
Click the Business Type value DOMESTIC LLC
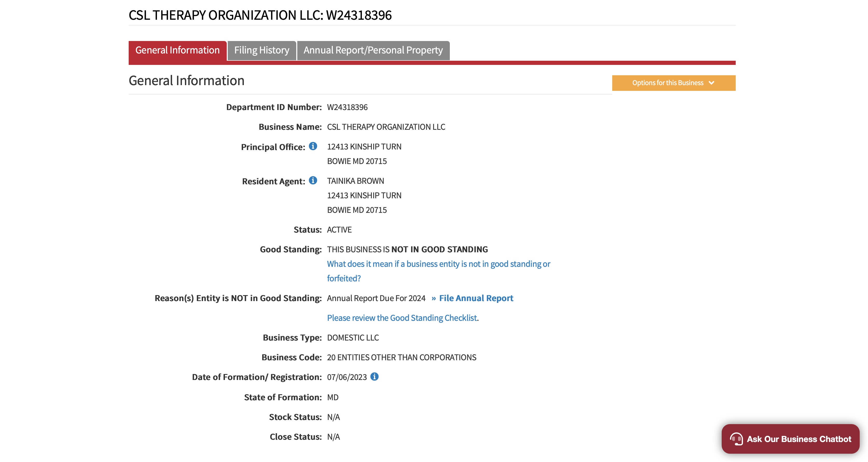point(353,338)
